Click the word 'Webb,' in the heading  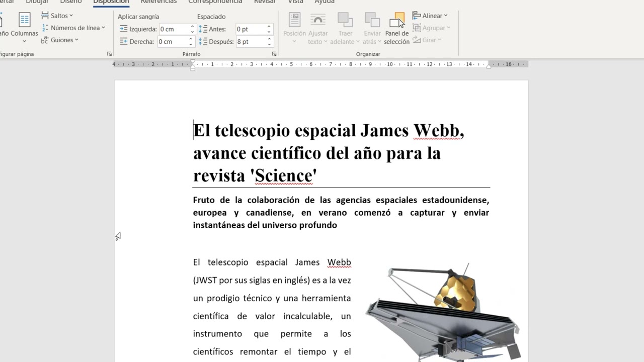tap(439, 131)
